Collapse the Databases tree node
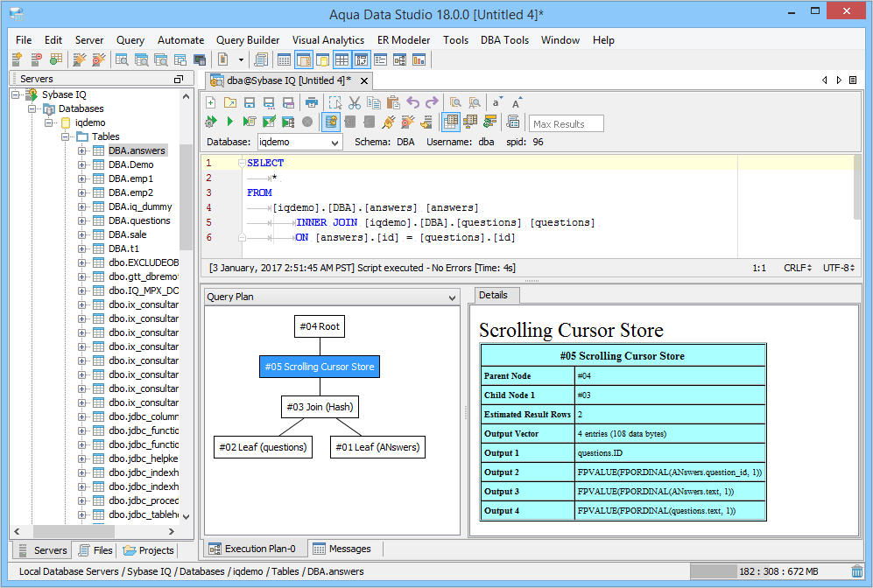Screen dimensions: 873x588 32,108
